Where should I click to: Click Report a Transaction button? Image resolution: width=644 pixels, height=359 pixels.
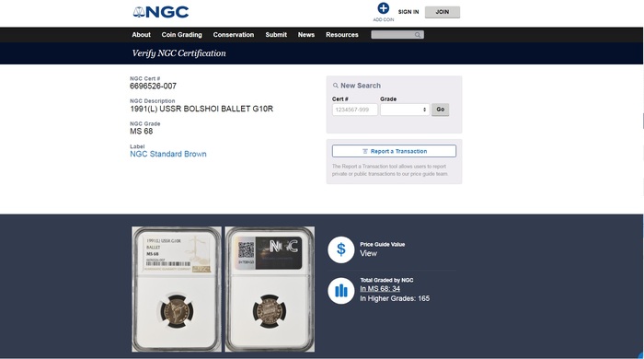tap(394, 151)
